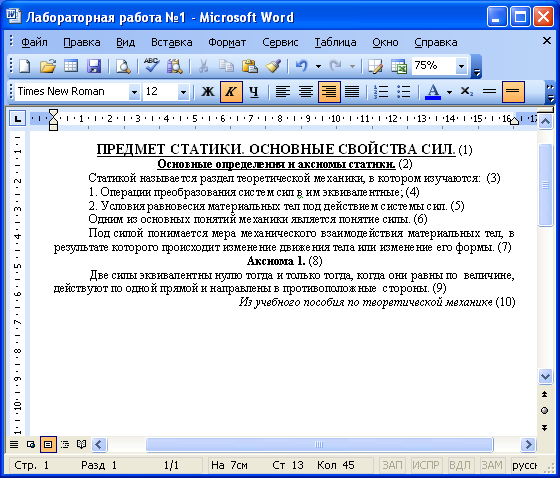Open font color arrow next to A

click(x=449, y=92)
